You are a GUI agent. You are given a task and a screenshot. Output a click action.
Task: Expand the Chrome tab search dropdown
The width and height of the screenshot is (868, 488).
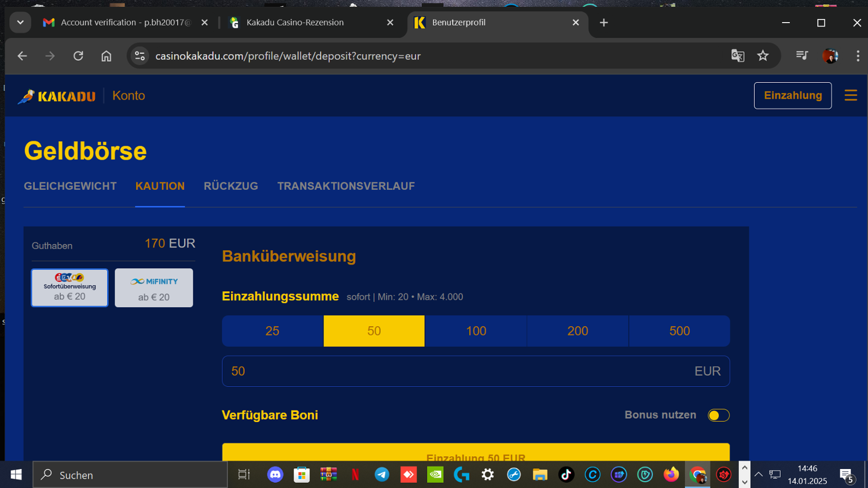(x=20, y=23)
